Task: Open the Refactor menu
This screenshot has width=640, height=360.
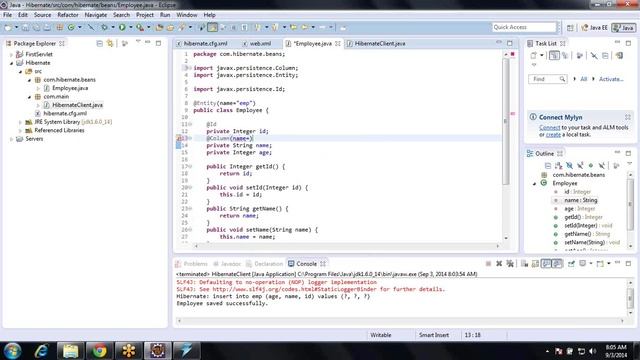Action: coord(68,15)
